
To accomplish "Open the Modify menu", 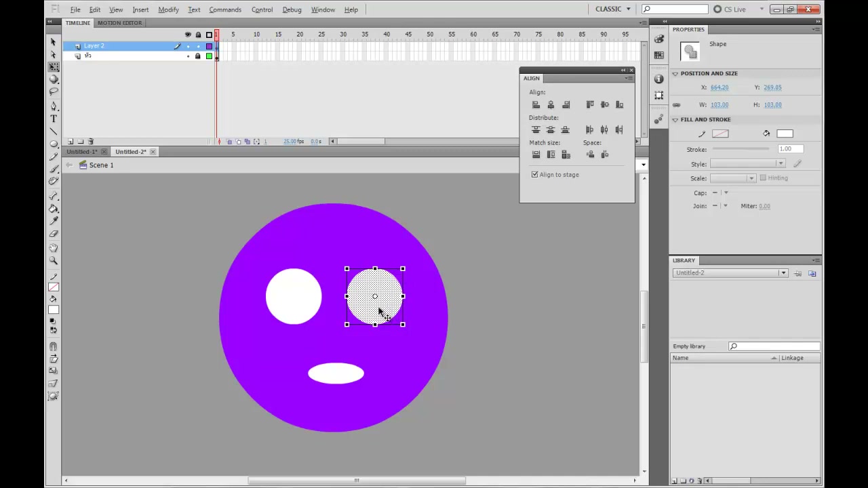I will [168, 9].
